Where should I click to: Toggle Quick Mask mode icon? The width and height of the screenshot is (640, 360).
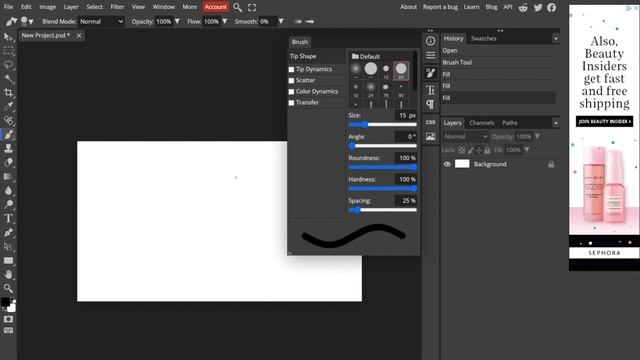(8, 319)
